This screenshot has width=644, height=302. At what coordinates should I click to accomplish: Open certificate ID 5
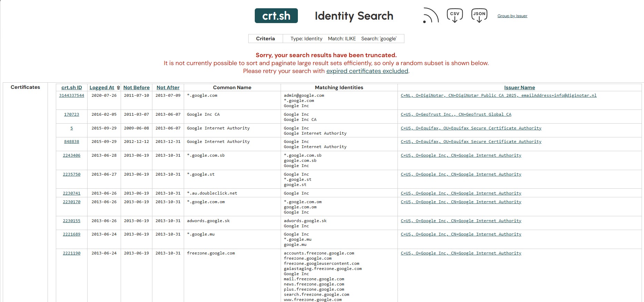pyautogui.click(x=72, y=128)
